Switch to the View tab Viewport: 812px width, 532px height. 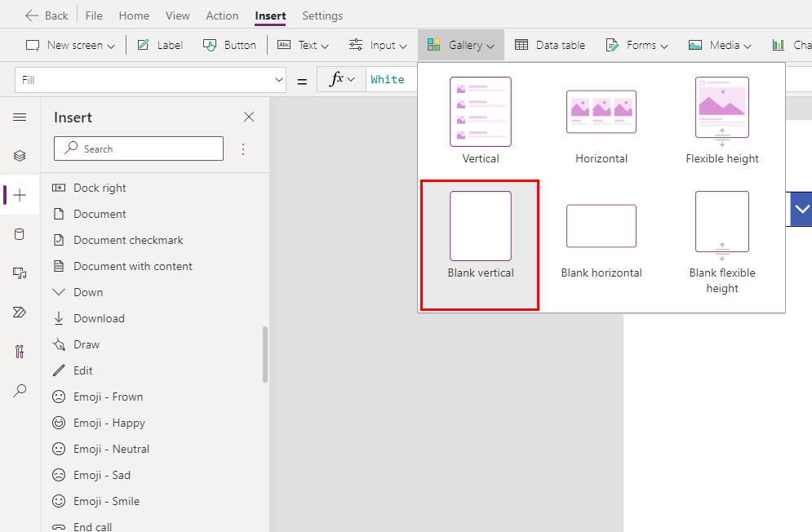[x=178, y=16]
